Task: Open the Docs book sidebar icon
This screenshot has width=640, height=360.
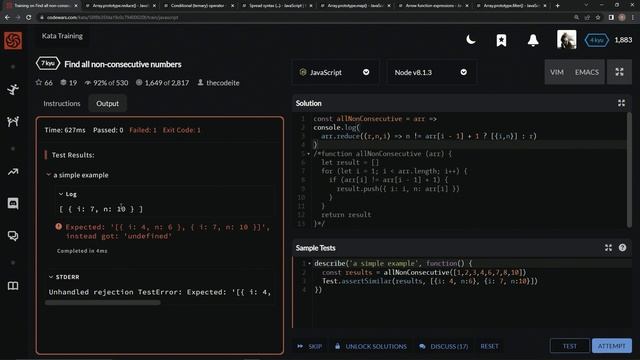Action: (x=13, y=286)
